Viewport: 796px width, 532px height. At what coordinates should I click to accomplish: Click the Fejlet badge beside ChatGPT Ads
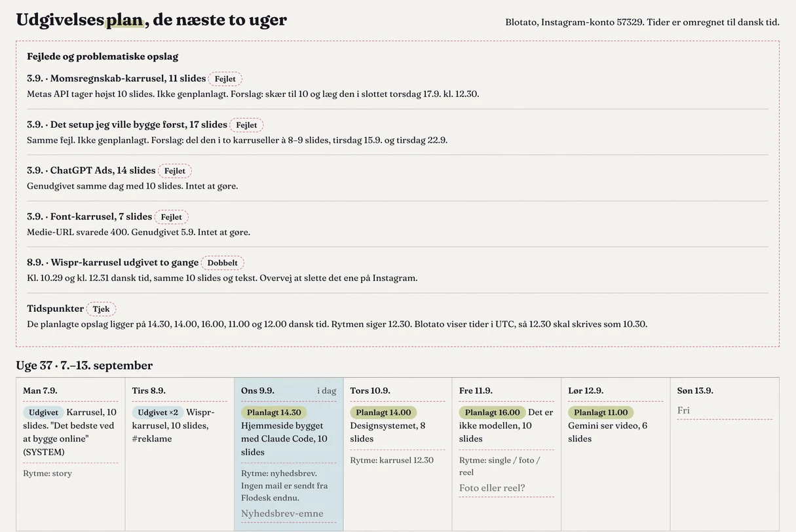(x=175, y=171)
